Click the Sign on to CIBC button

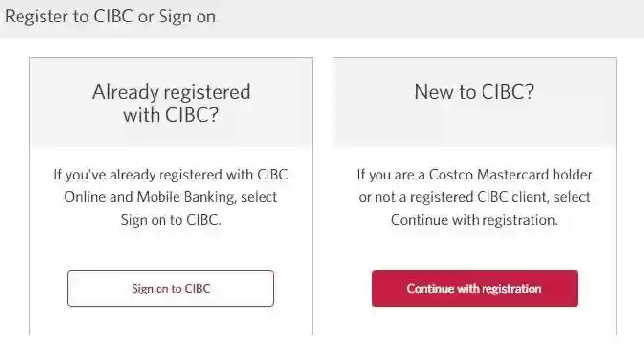(170, 289)
